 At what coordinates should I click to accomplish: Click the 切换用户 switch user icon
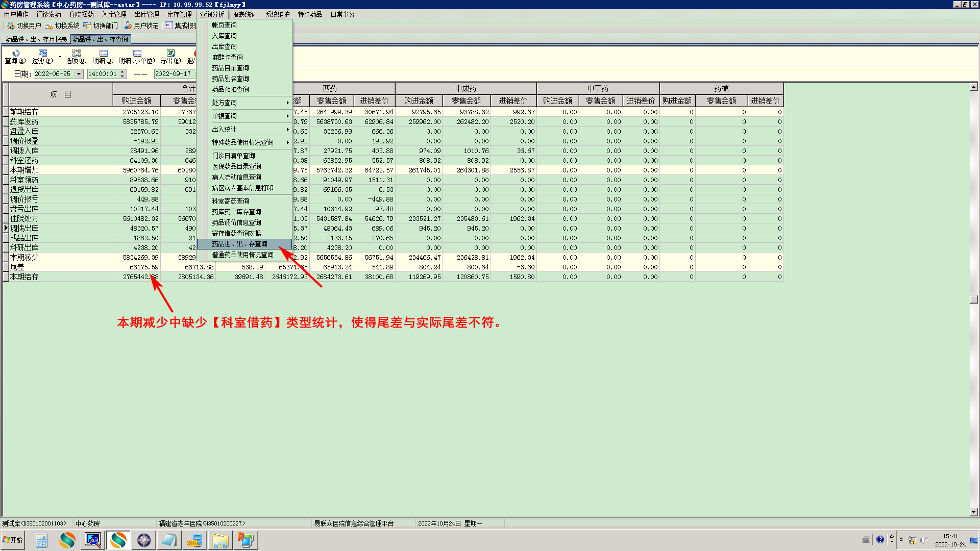[x=11, y=26]
